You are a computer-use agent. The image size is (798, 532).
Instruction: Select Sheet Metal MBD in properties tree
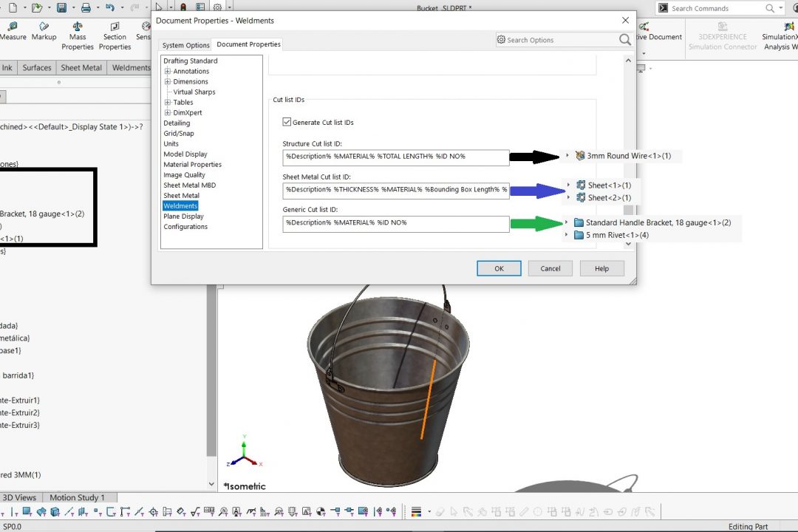coord(189,185)
